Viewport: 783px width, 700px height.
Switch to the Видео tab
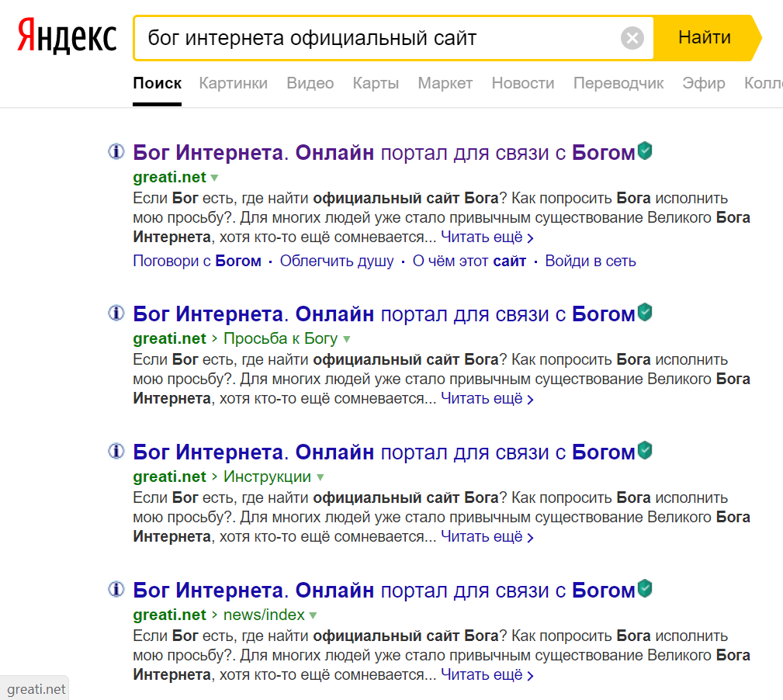point(310,83)
